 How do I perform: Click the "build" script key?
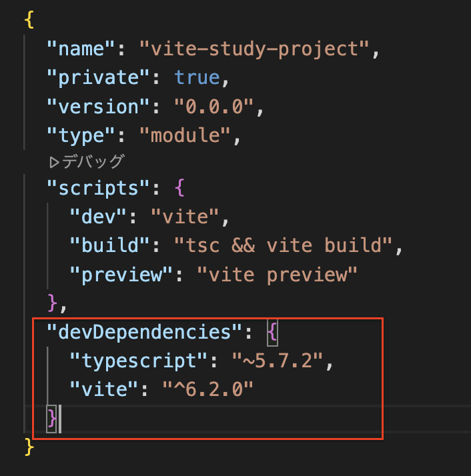coord(109,245)
